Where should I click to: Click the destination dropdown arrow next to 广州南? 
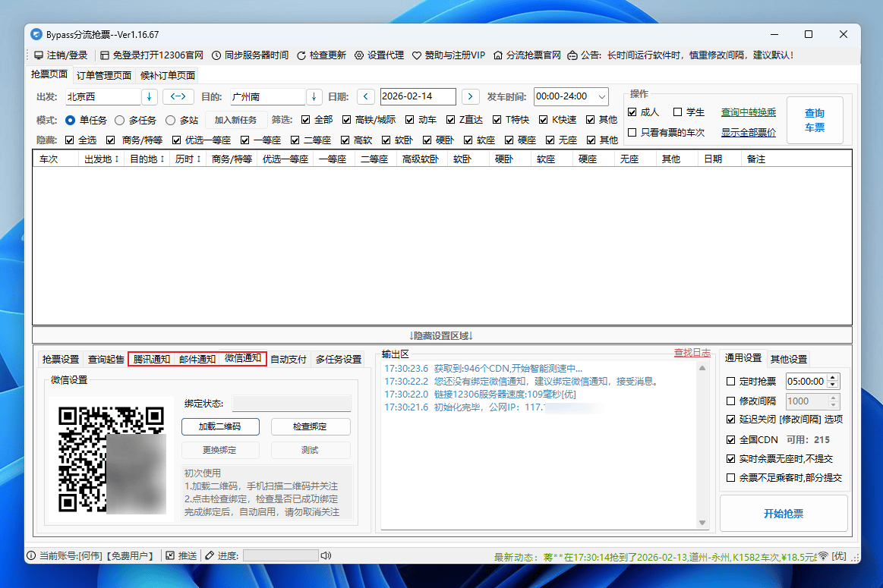(313, 96)
